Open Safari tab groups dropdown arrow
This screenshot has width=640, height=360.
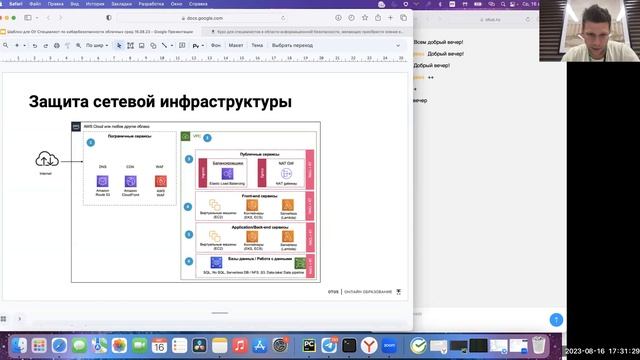pyautogui.click(x=37, y=18)
